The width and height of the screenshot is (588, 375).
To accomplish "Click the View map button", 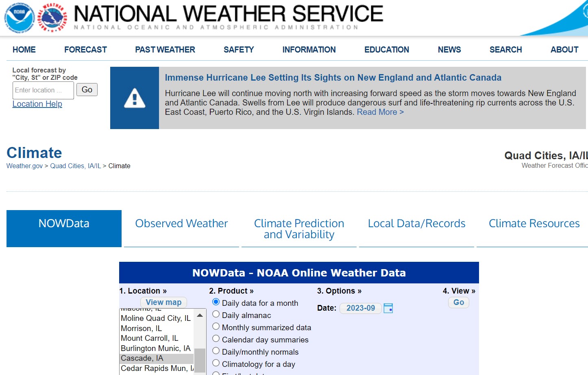I will coord(163,302).
